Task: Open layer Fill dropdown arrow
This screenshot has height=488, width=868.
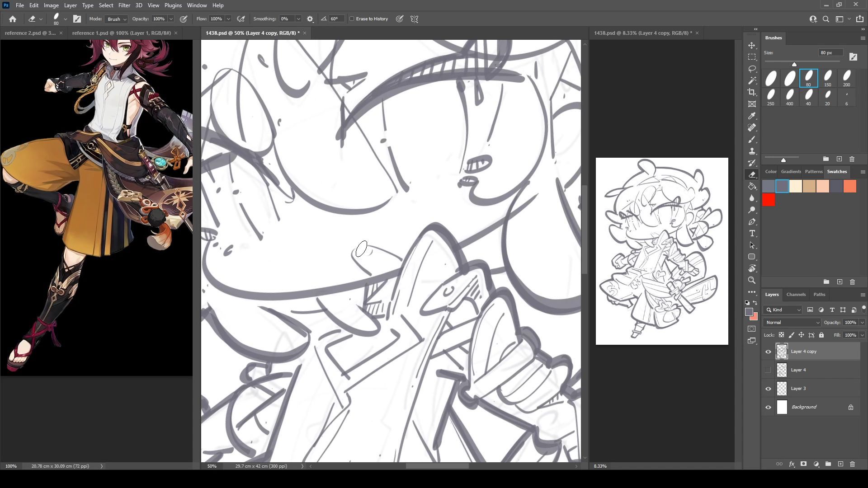Action: point(862,335)
